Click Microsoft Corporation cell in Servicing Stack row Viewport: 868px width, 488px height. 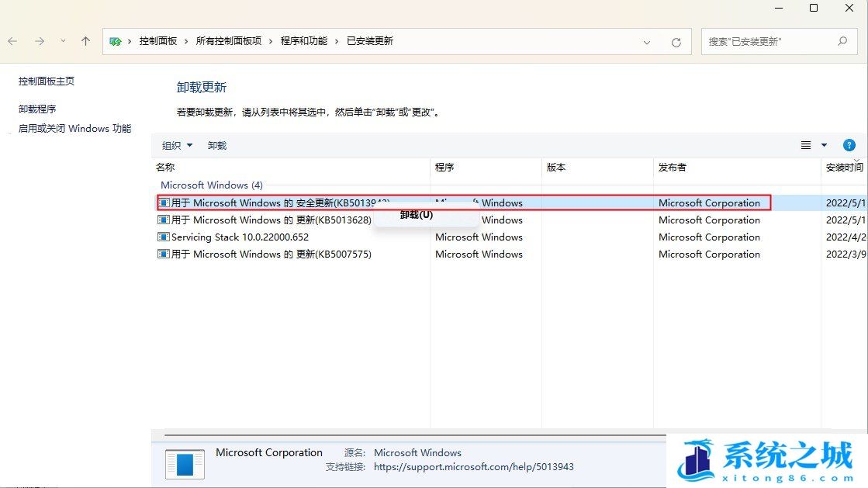pos(709,237)
